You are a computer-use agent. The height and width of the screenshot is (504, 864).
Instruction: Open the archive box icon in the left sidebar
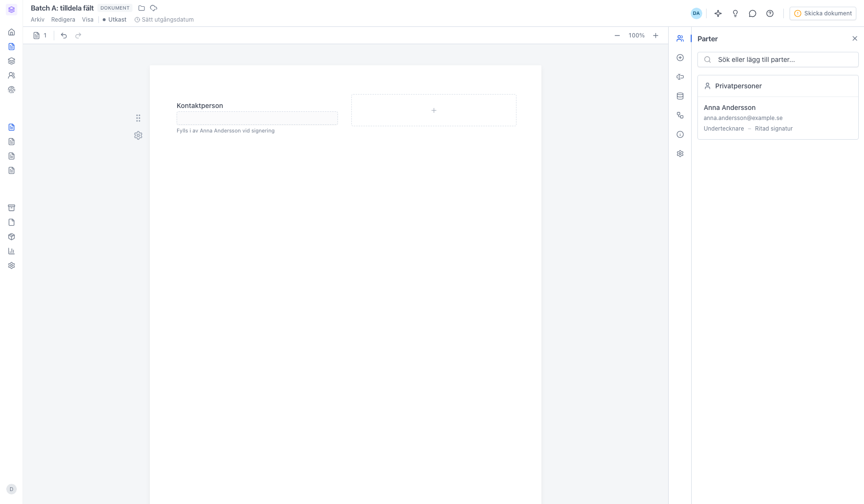point(12,208)
